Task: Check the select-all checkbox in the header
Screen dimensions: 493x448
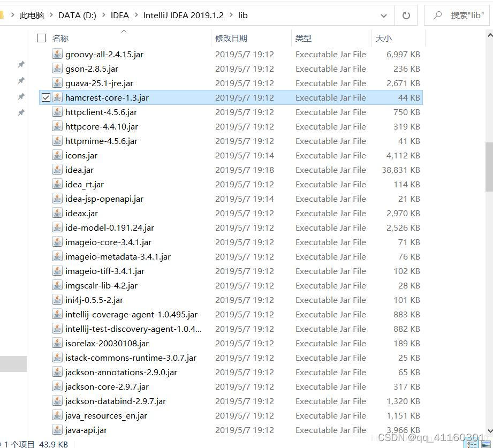Action: pyautogui.click(x=41, y=38)
